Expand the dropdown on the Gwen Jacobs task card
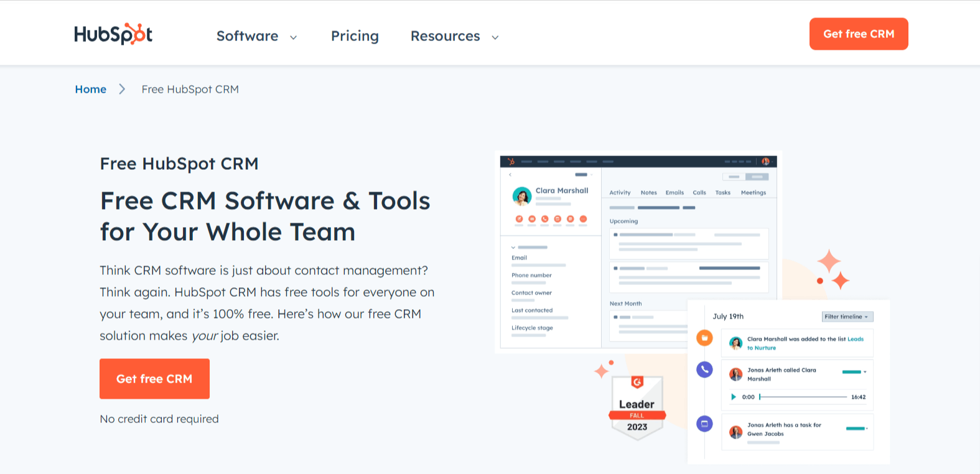The height and width of the screenshot is (474, 980). [x=867, y=429]
